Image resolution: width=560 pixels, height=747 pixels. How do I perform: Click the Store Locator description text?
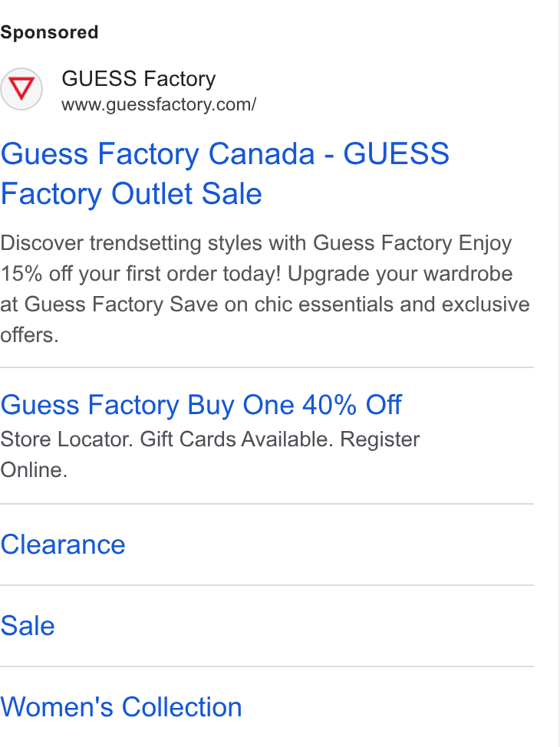[68, 439]
